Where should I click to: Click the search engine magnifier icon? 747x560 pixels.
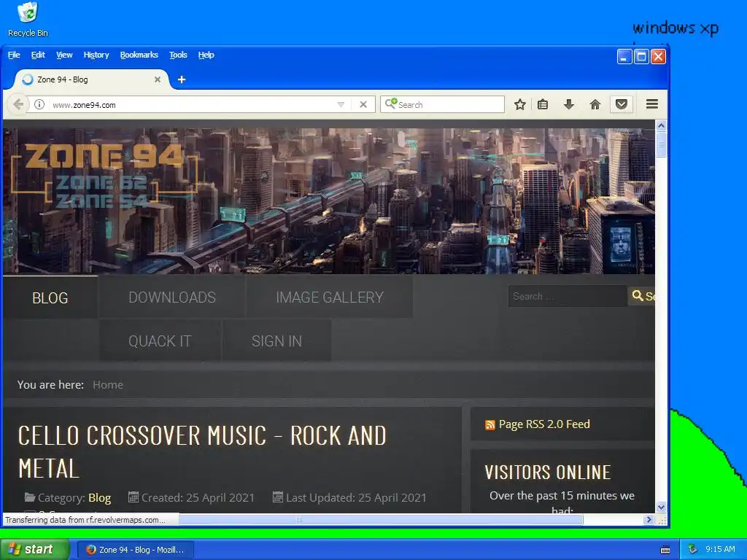coord(391,104)
